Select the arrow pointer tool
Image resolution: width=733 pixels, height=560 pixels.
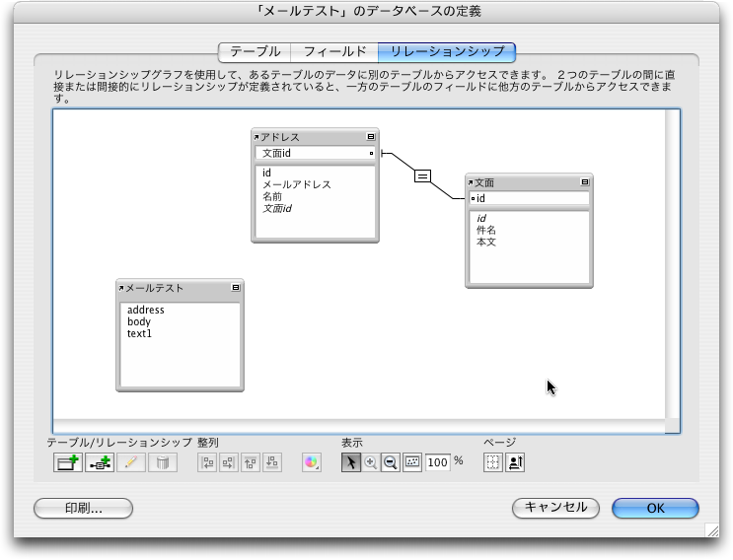[351, 462]
